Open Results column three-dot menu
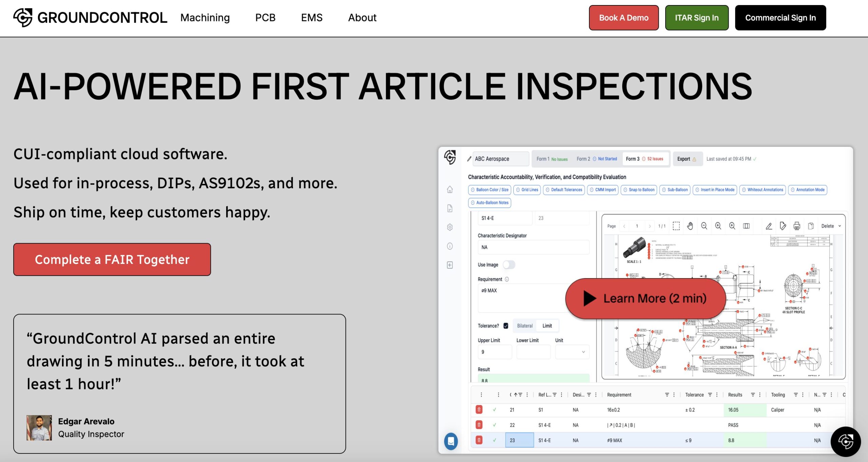 coord(760,395)
